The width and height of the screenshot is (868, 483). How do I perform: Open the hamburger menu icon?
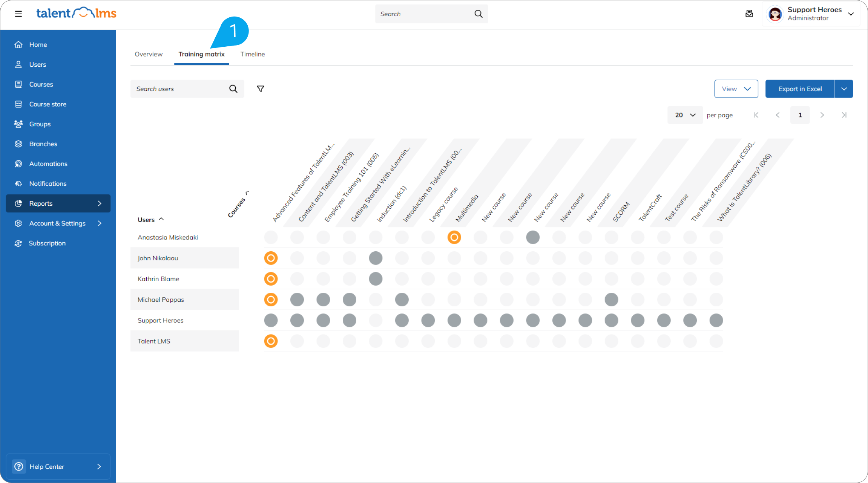[18, 14]
